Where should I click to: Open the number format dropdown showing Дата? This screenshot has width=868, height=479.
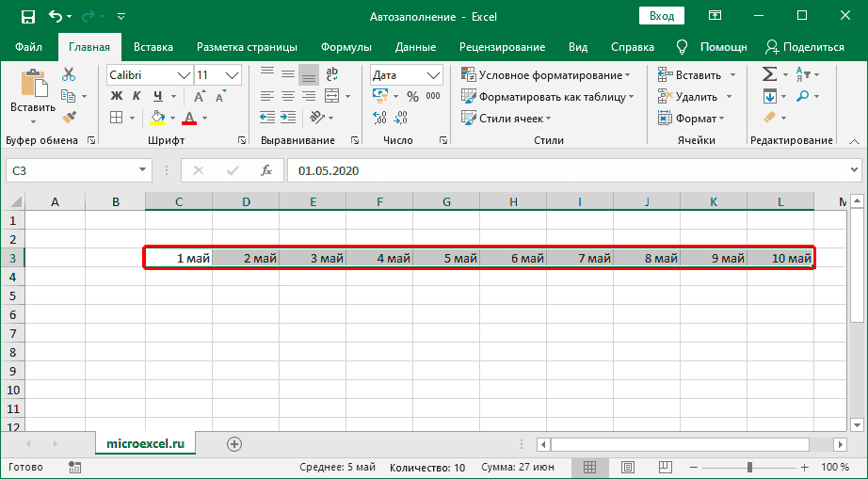(x=433, y=75)
